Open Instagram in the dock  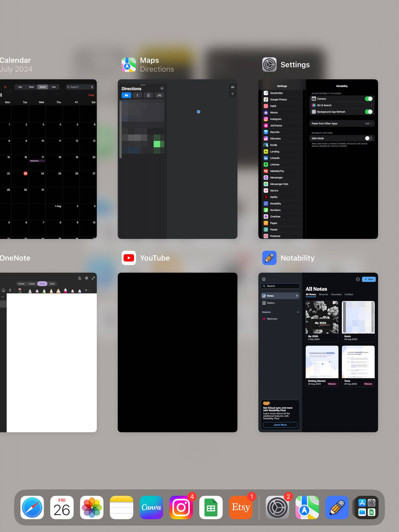(181, 507)
